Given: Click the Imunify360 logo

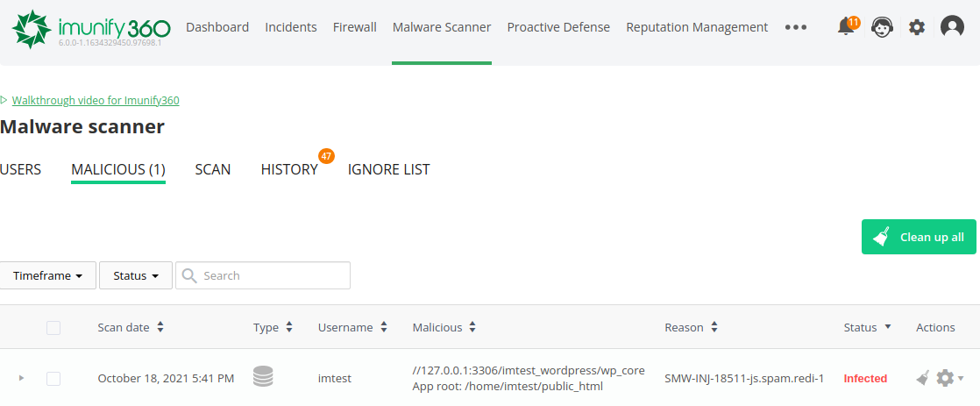Looking at the screenshot, I should [x=91, y=28].
